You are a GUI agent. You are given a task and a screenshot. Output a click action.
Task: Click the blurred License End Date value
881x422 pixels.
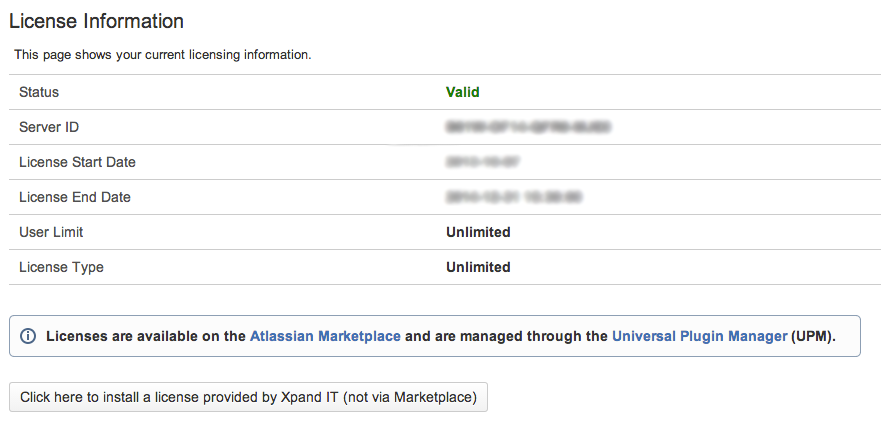coord(514,197)
